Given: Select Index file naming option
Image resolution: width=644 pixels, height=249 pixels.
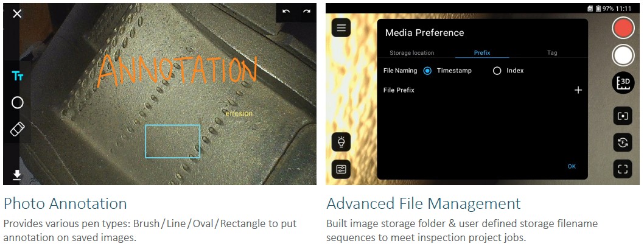Looking at the screenshot, I should pos(508,71).
